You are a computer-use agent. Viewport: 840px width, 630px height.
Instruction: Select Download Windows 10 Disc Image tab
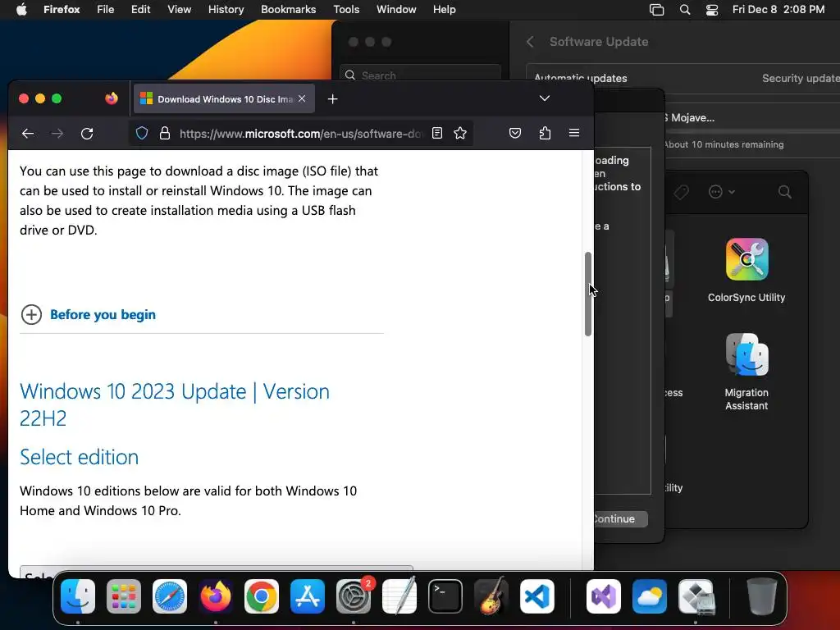(x=224, y=99)
